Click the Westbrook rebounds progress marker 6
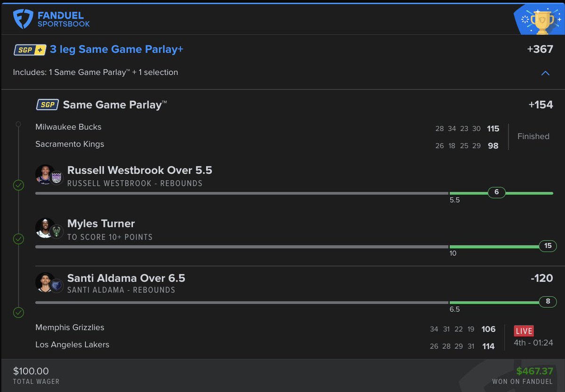The width and height of the screenshot is (565, 392). point(496,192)
